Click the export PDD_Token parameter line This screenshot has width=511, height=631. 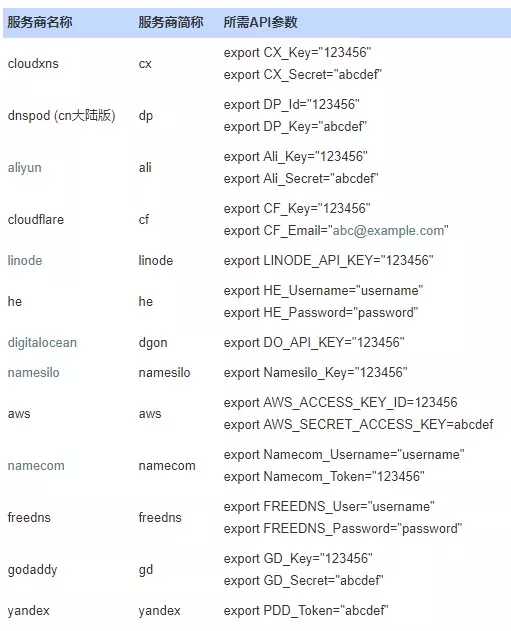306,610
